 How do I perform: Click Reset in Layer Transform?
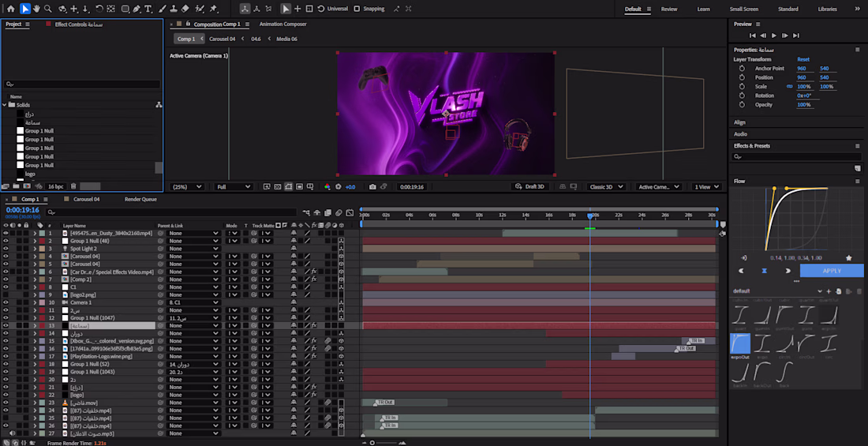[x=803, y=59]
